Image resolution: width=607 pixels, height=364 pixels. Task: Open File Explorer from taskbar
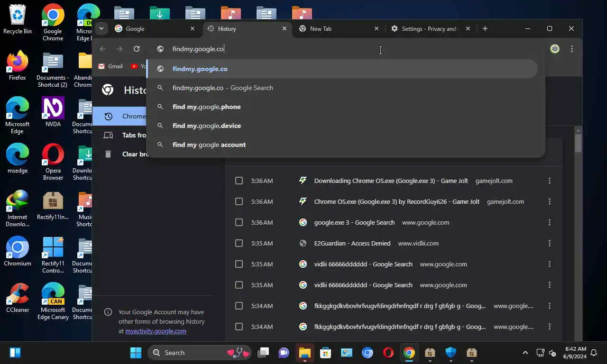click(304, 353)
